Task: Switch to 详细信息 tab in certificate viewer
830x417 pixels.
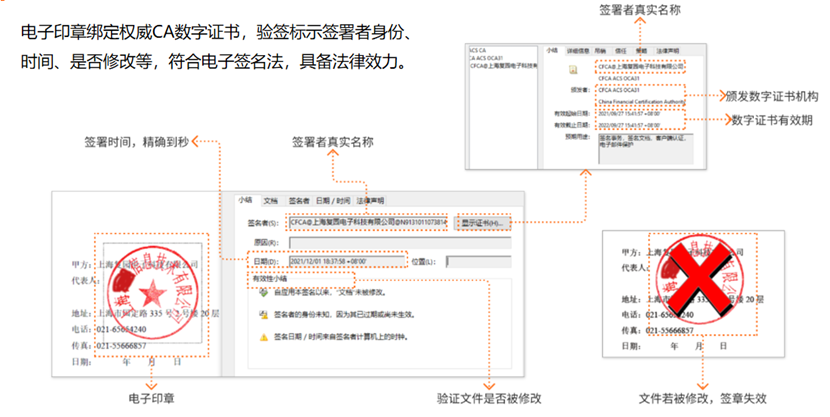Action: click(x=578, y=51)
